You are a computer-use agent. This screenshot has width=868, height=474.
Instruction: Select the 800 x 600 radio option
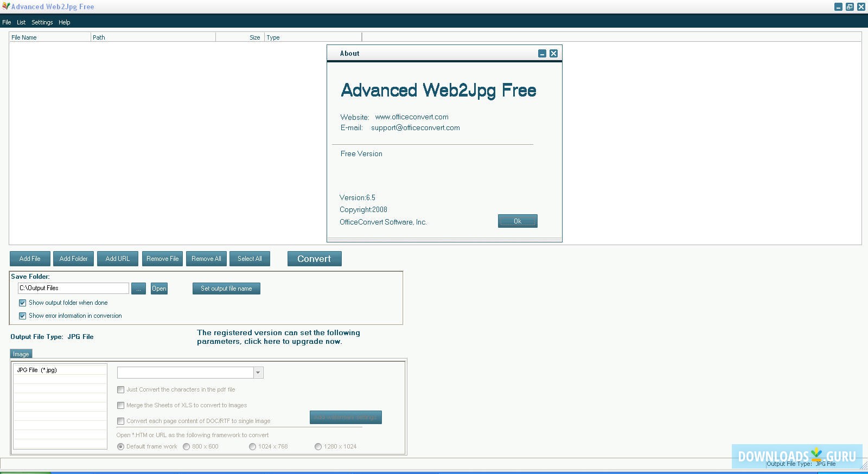[x=187, y=446]
